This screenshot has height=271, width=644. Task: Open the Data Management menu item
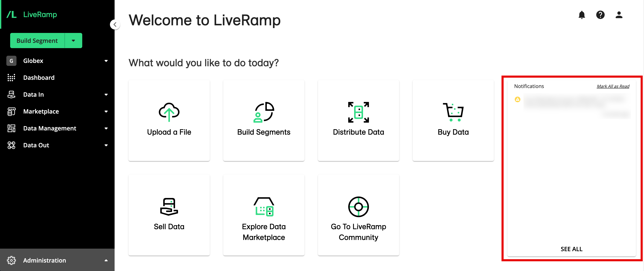[49, 128]
